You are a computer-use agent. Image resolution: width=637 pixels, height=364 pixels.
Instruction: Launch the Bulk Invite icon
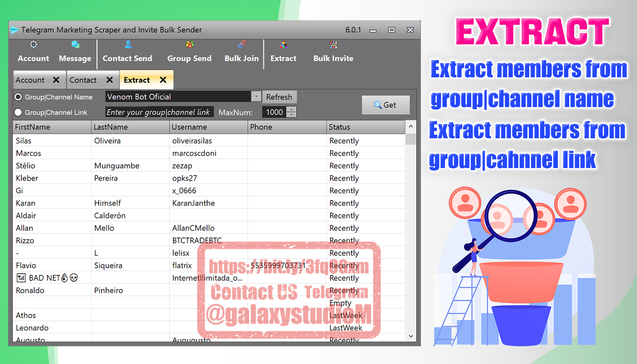(x=334, y=45)
